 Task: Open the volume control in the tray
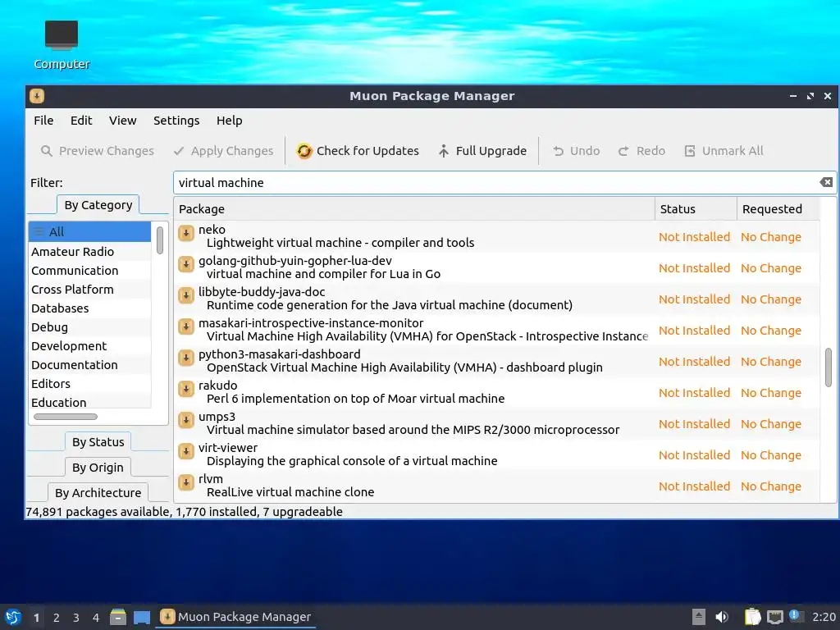pos(722,617)
